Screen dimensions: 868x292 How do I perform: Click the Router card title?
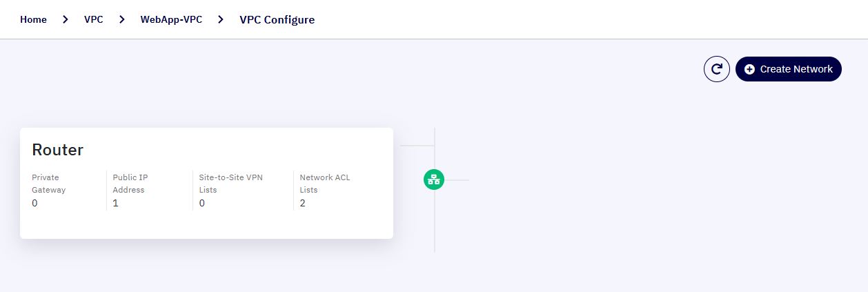[57, 150]
